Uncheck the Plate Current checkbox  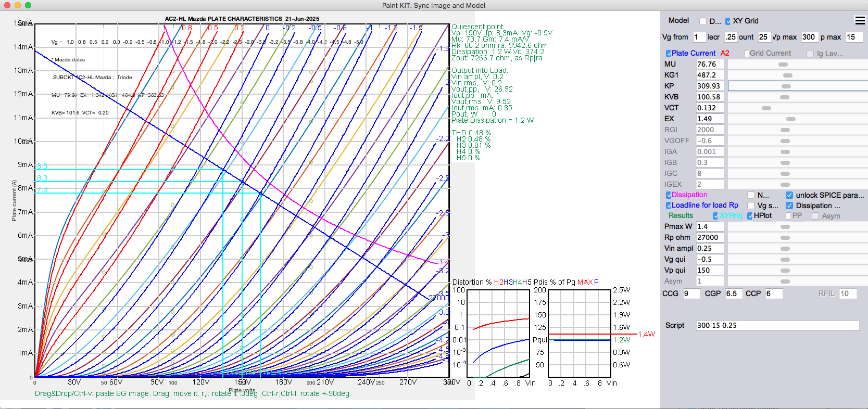pos(669,54)
